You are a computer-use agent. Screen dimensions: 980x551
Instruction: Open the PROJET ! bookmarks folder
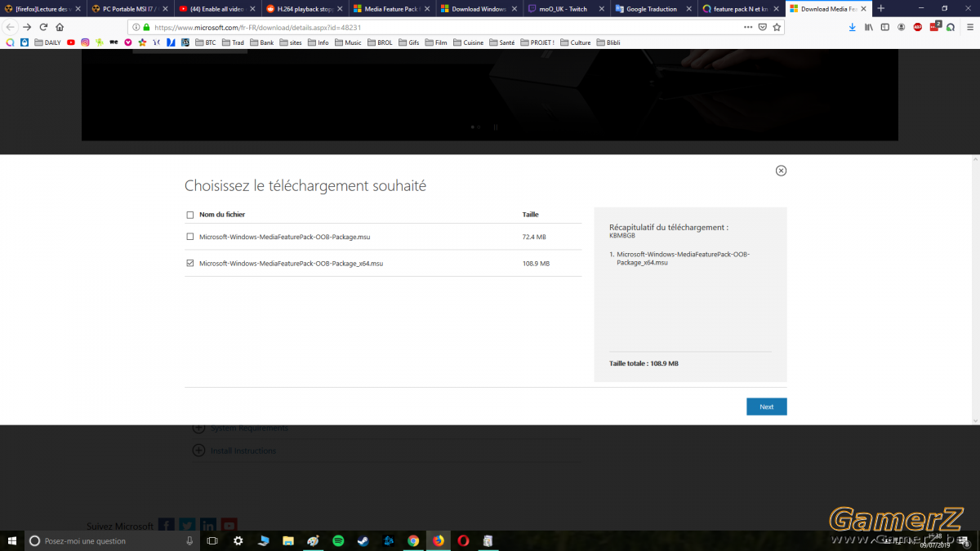[537, 42]
